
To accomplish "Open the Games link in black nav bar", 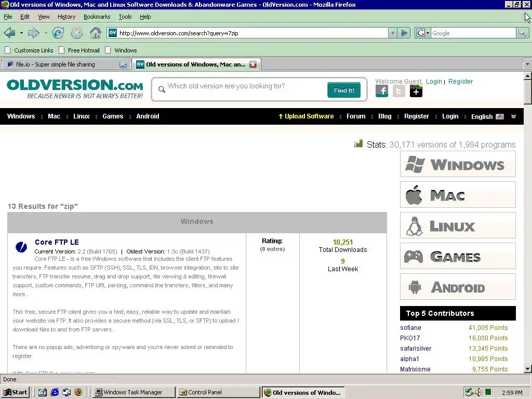I will pos(113,116).
